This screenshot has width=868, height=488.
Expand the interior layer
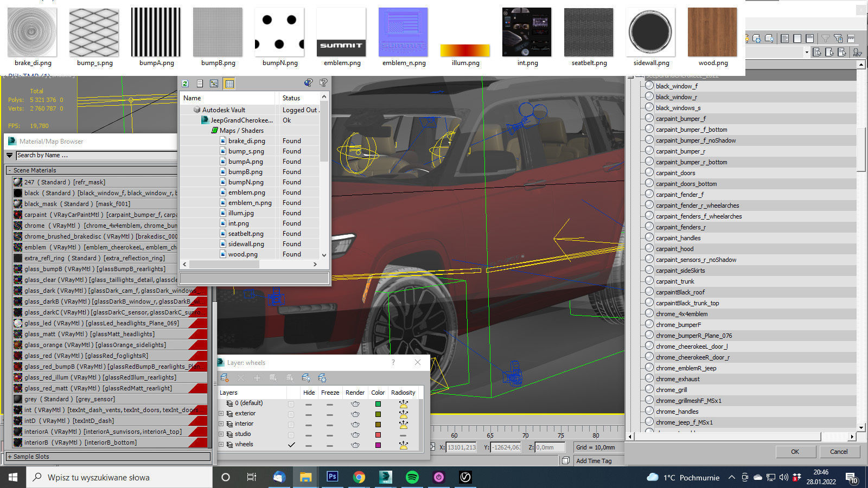[221, 423]
